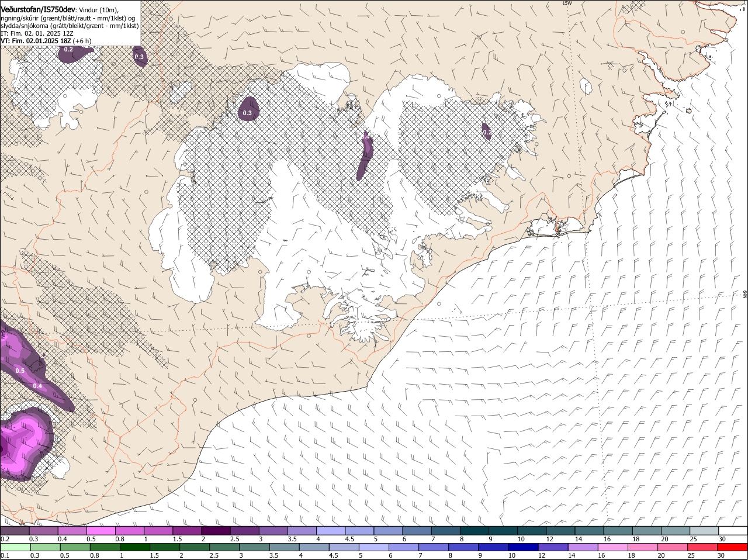The image size is (748, 560).
Task: Click the bottom legend row's 4.5 label
Action: pos(333,555)
